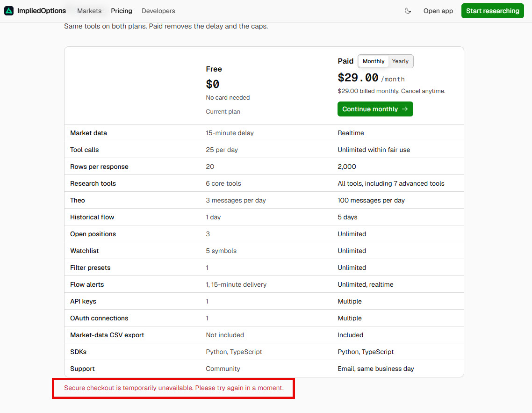Toggle dark mode with the moon icon
This screenshot has width=532, height=413.
408,11
